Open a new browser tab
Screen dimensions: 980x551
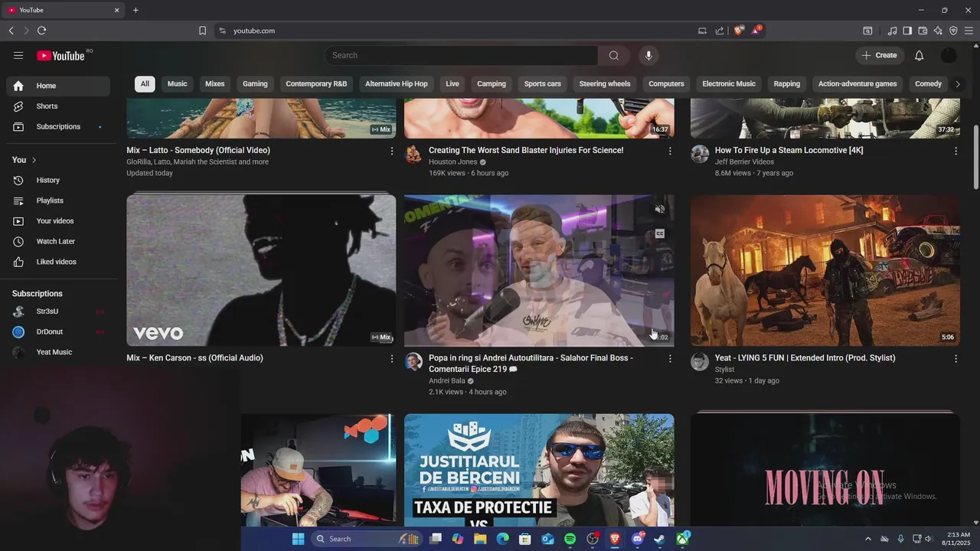tap(136, 10)
